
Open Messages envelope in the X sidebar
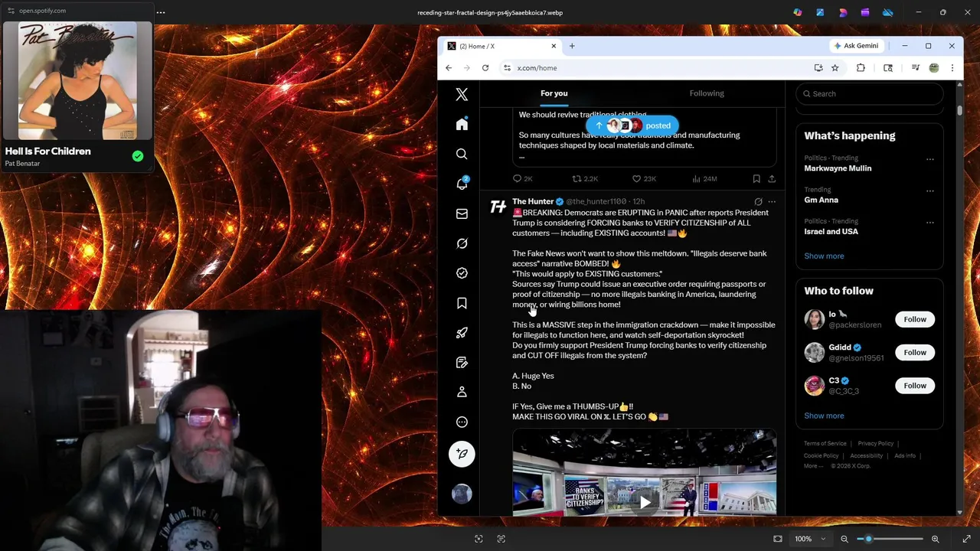pyautogui.click(x=462, y=214)
